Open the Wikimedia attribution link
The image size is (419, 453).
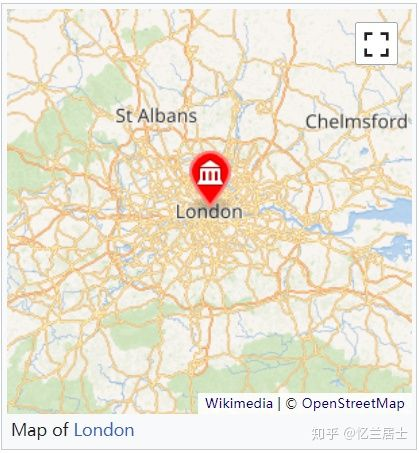pyautogui.click(x=239, y=403)
